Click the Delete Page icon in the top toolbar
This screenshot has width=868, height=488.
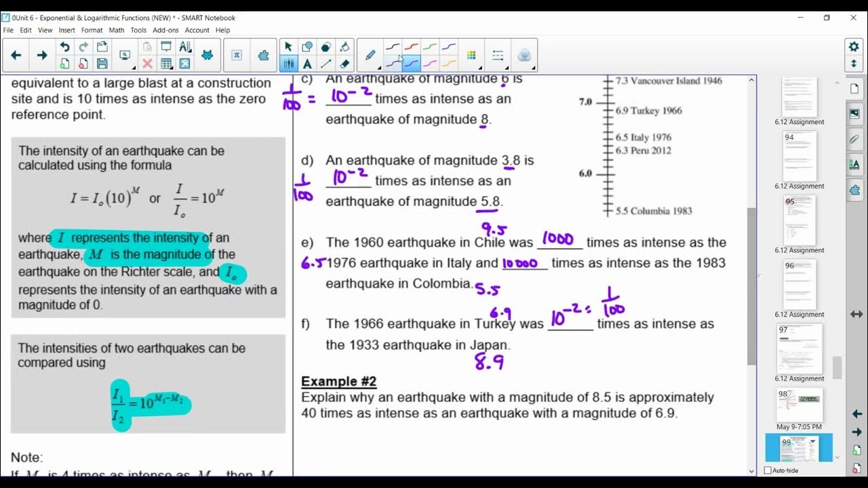pos(83,64)
